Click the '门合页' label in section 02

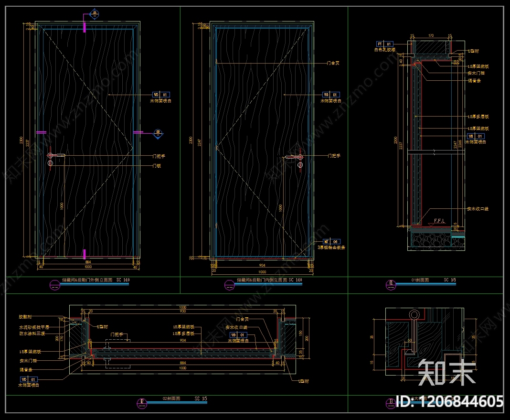242,319
